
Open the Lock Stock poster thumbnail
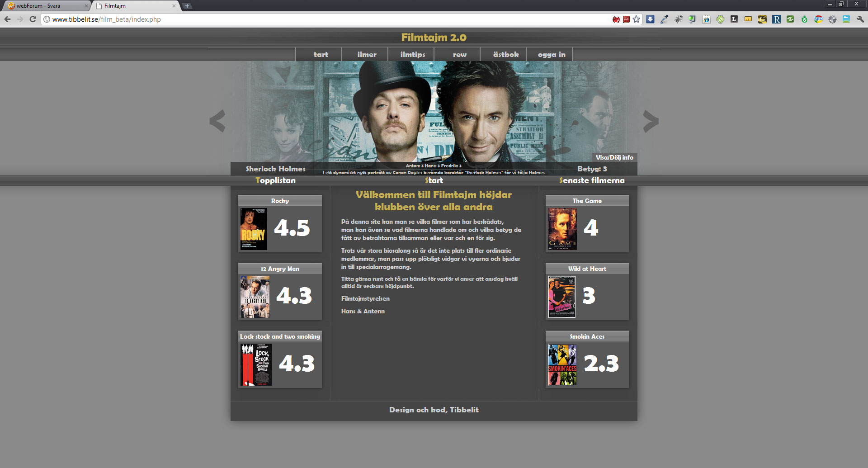point(256,364)
